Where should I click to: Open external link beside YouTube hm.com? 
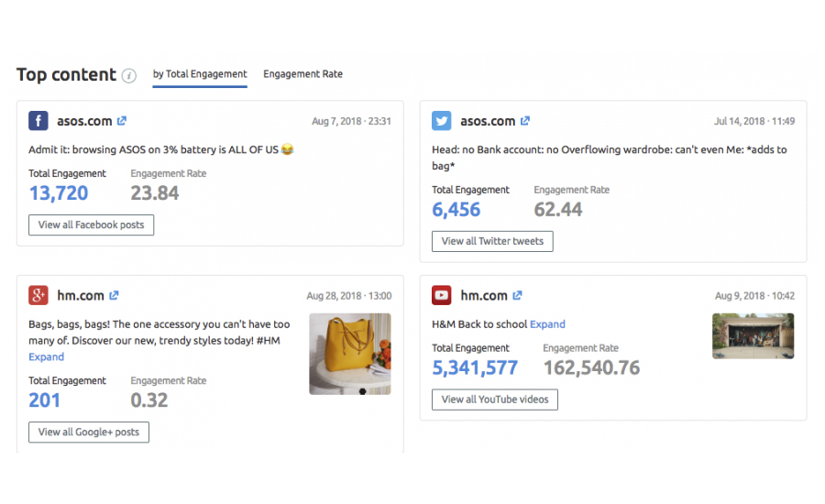point(518,295)
